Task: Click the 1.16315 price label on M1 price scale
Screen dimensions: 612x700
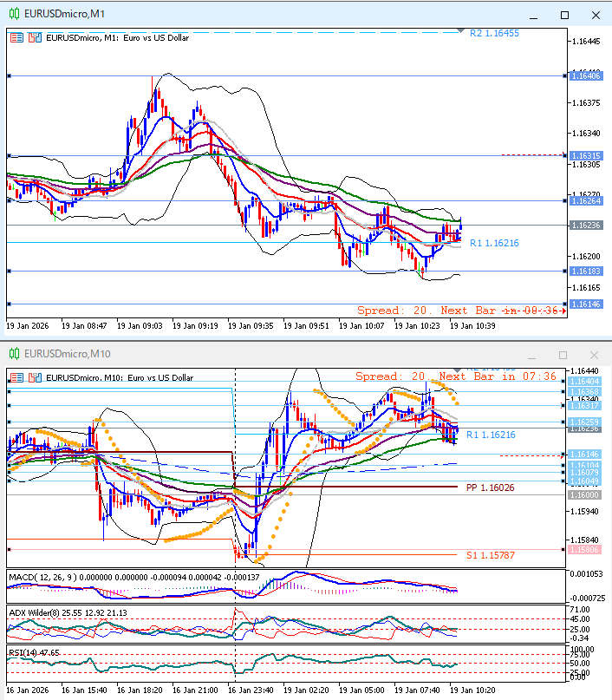Action: (587, 156)
